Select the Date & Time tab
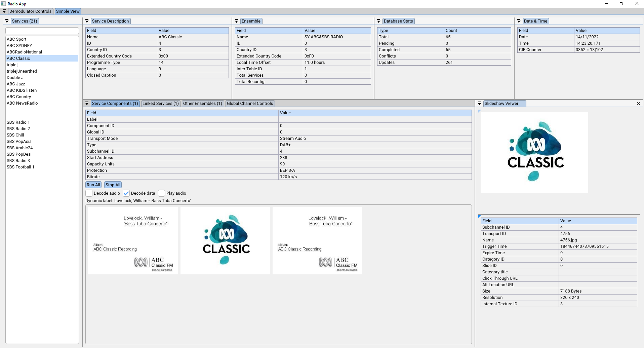The width and height of the screenshot is (644, 348). click(x=535, y=21)
